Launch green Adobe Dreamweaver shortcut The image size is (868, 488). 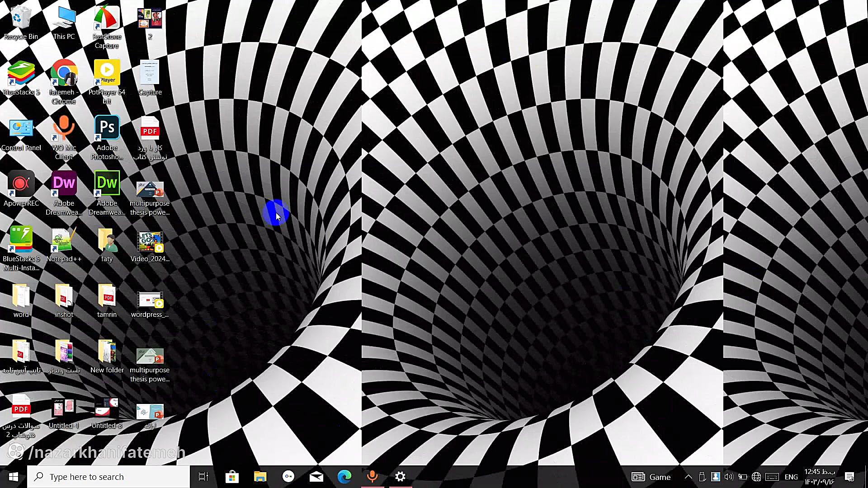pyautogui.click(x=107, y=194)
